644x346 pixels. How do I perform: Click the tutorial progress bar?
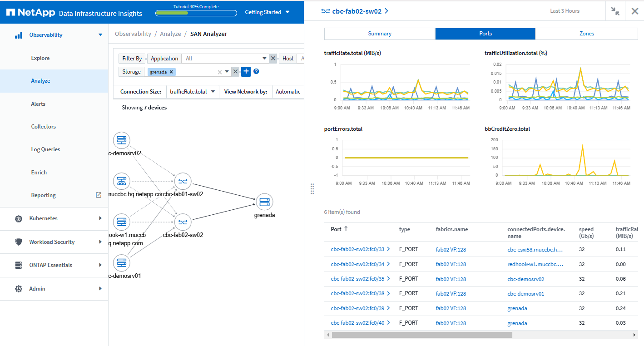[196, 13]
